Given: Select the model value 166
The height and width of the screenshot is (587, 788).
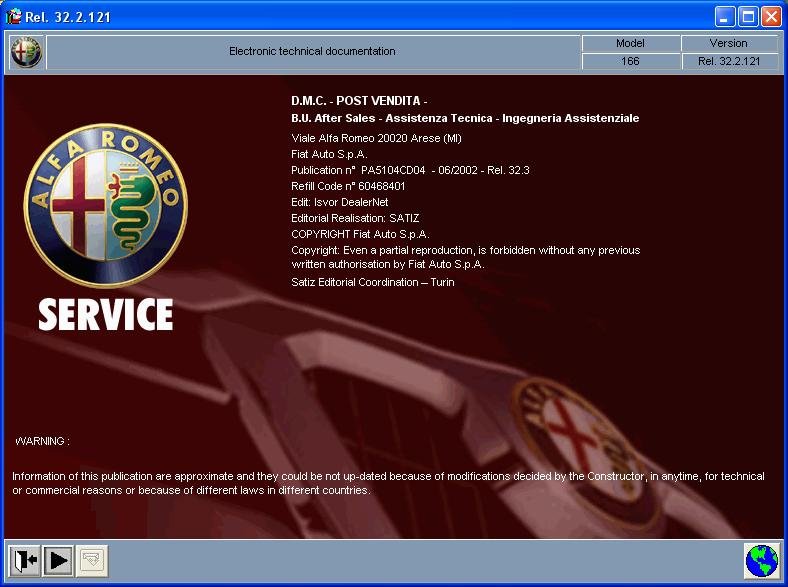Looking at the screenshot, I should pos(630,61).
